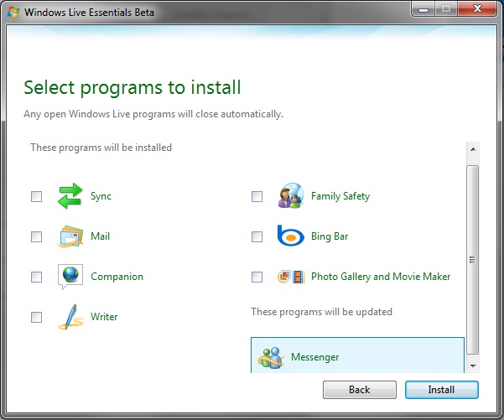Close the Windows Live Essentials Beta window

pyautogui.click(x=477, y=9)
